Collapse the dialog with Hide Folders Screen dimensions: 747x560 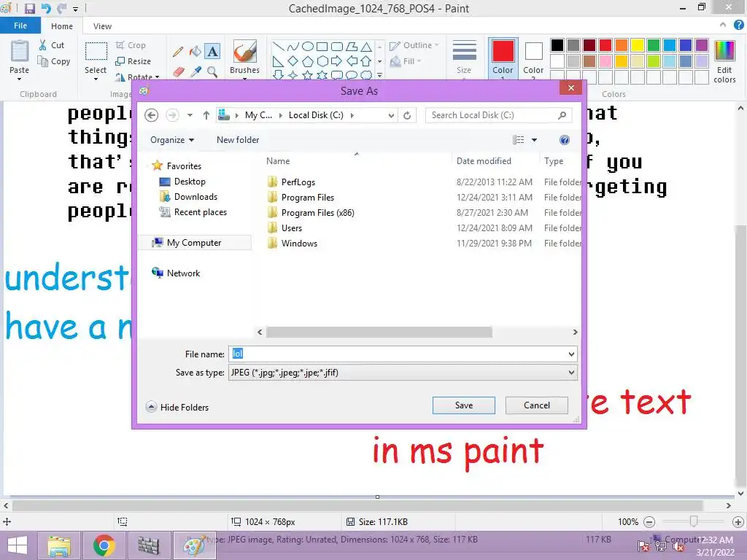[x=177, y=407]
